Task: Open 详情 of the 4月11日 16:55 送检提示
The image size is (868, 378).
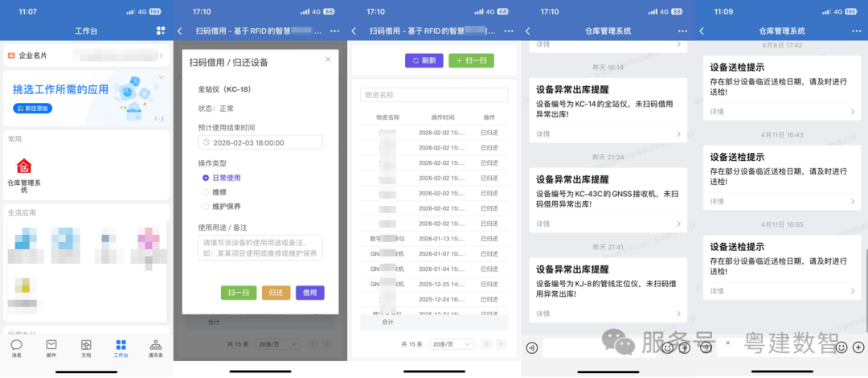Action: [782, 291]
